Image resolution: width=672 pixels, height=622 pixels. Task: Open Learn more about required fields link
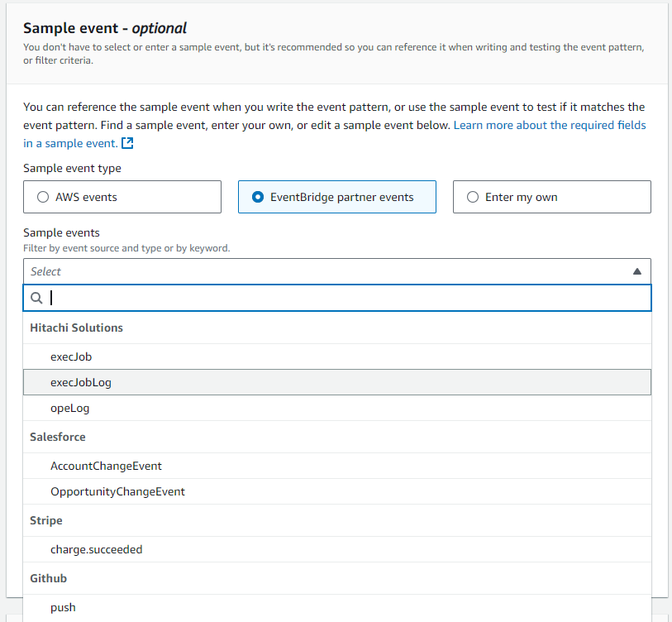point(550,125)
